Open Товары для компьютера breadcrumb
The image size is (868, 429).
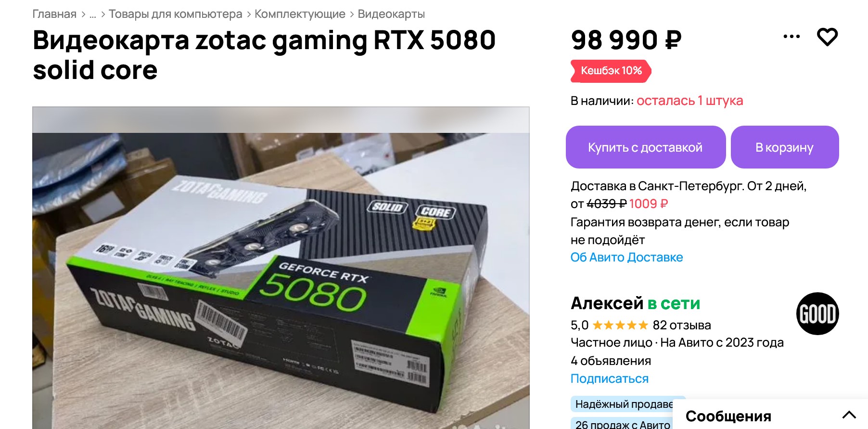point(176,14)
